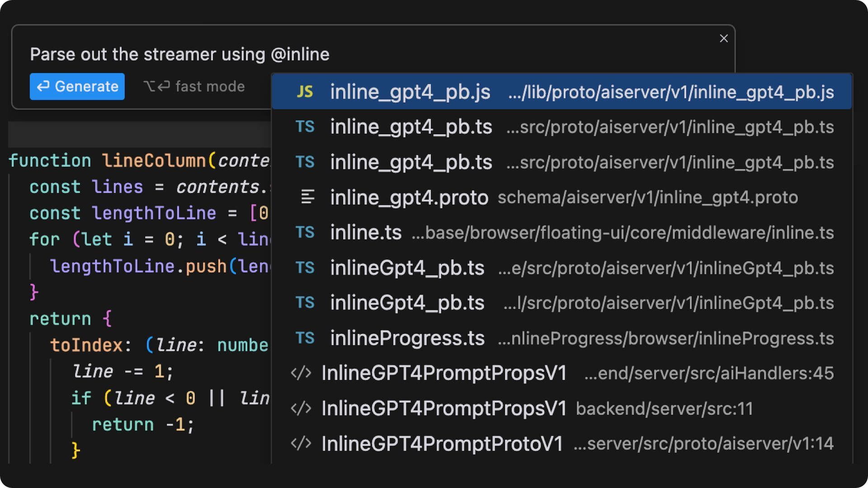Click the JS icon beside inline_gpt4_pb.js
This screenshot has height=488, width=868.
306,91
